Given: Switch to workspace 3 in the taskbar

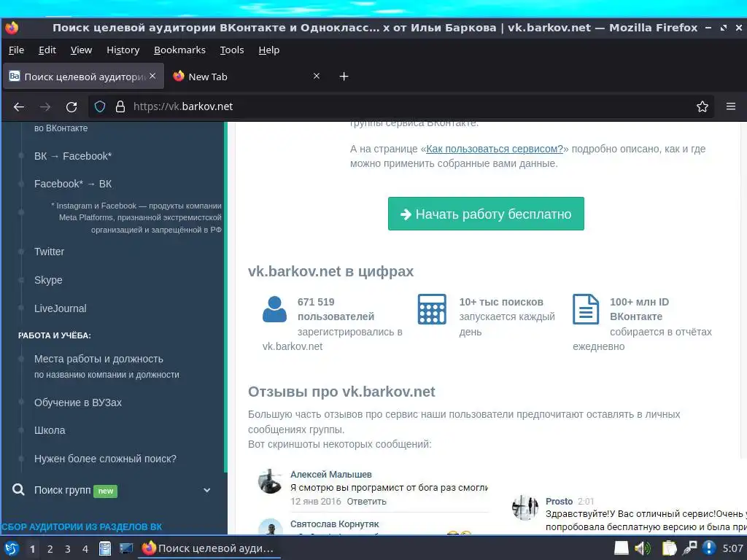Looking at the screenshot, I should pyautogui.click(x=68, y=549).
